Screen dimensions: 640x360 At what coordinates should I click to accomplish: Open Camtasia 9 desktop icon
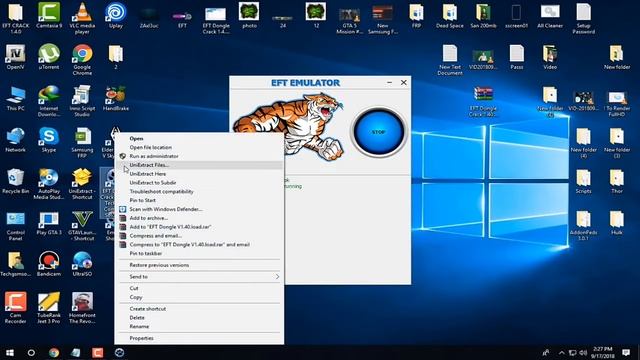point(49,16)
